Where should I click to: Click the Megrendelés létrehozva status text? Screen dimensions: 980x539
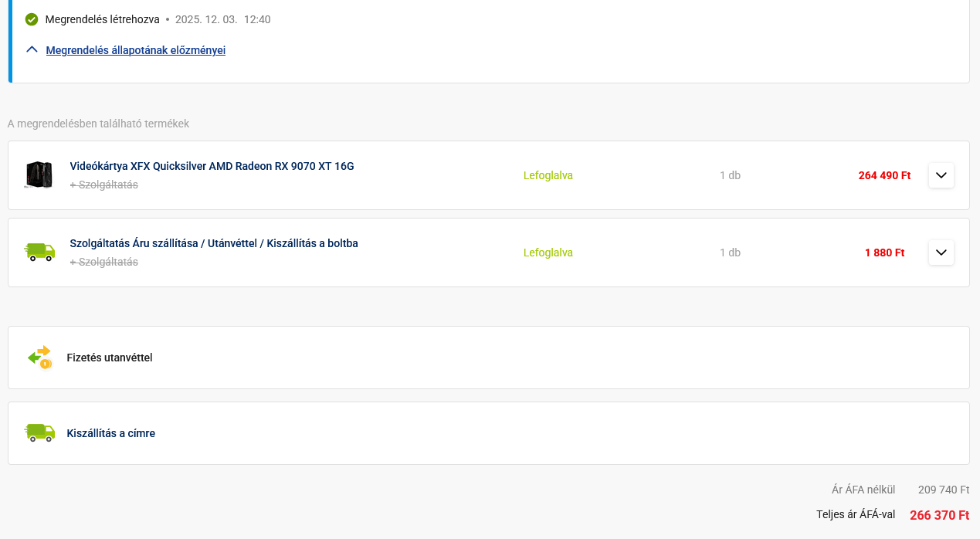click(x=103, y=19)
